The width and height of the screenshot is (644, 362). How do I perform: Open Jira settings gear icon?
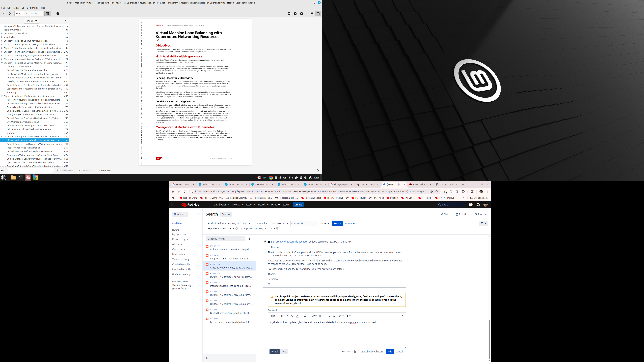[478, 205]
